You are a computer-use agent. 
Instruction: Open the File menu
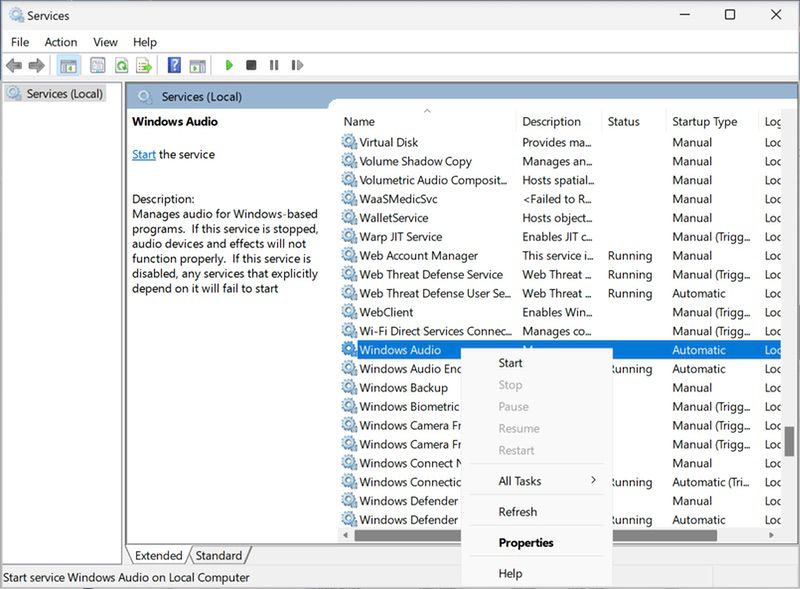20,42
